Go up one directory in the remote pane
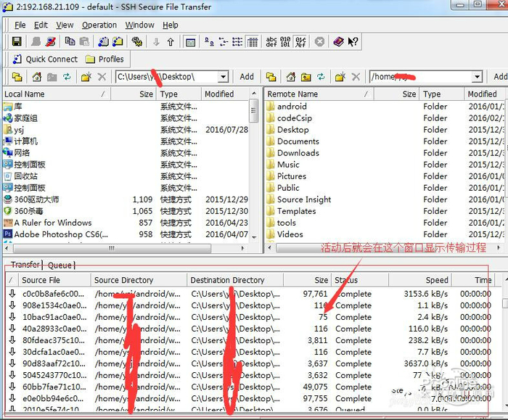Image resolution: width=508 pixels, height=420 pixels. [x=306, y=77]
